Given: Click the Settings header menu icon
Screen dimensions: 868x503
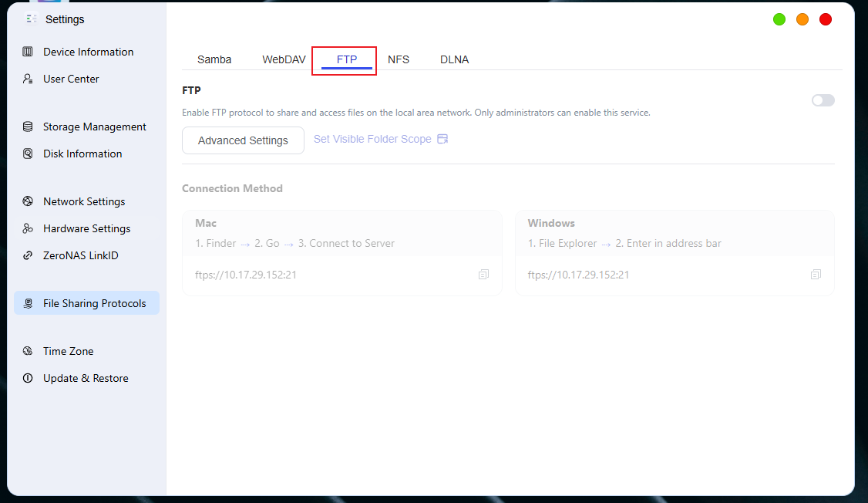Looking at the screenshot, I should [32, 19].
